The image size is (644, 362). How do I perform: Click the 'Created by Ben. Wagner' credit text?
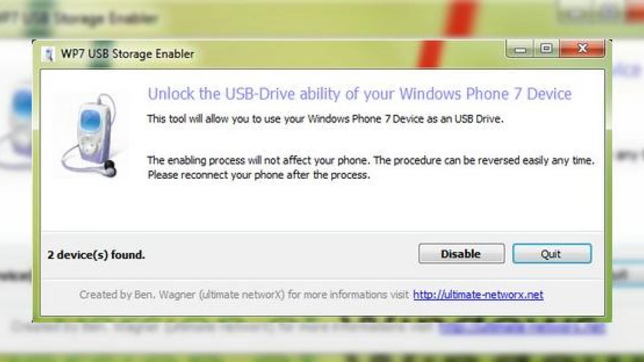tap(244, 295)
